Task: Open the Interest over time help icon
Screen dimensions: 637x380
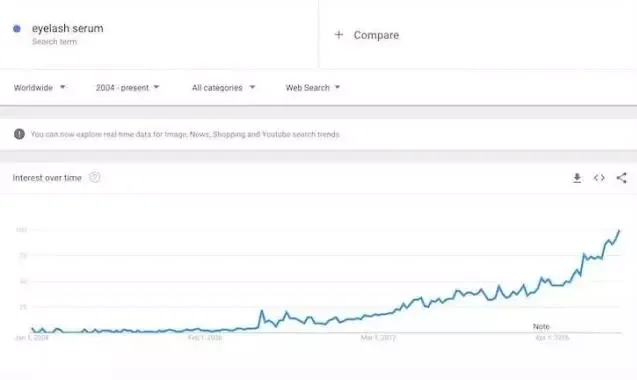Action: point(95,178)
